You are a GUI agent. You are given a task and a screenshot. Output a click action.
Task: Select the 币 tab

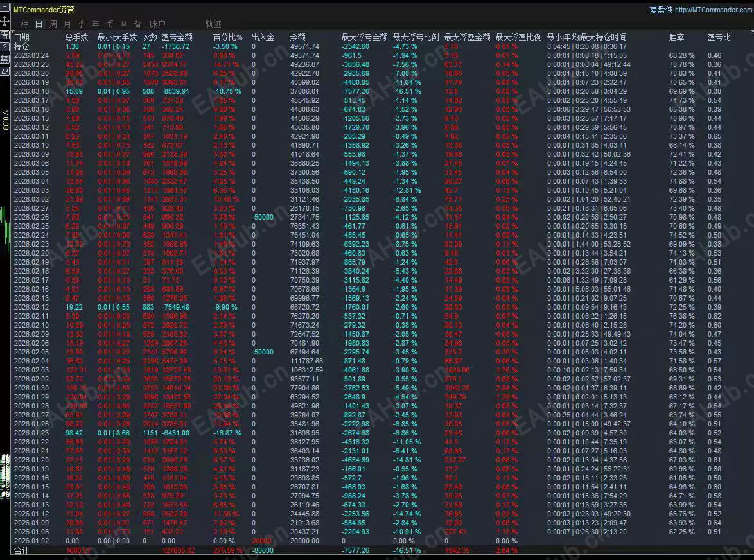(110, 24)
